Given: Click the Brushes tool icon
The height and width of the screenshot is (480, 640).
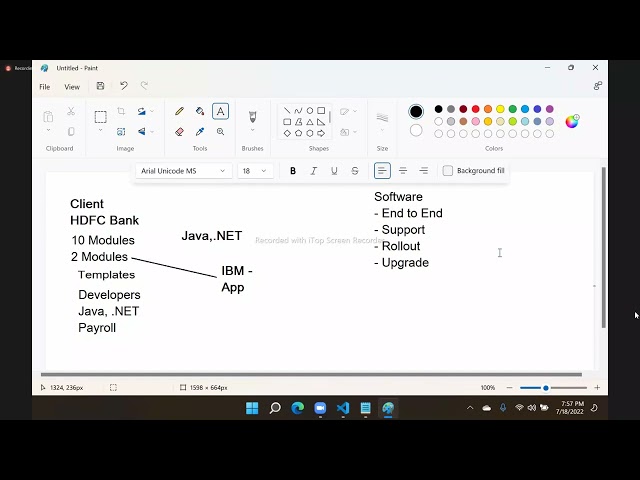Looking at the screenshot, I should click(252, 117).
